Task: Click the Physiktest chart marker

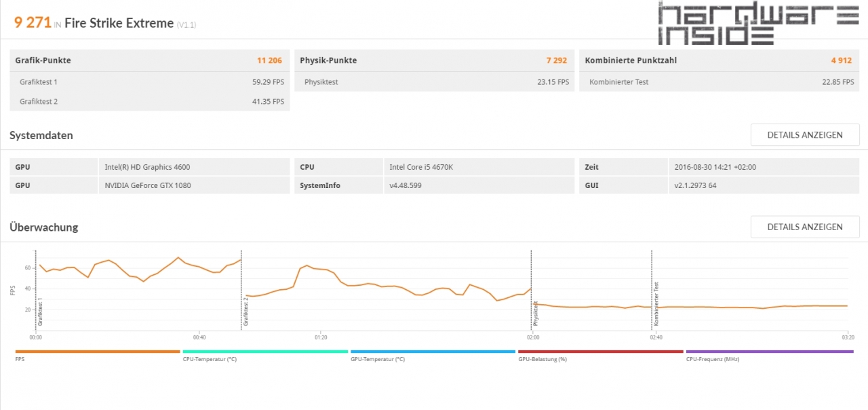Action: [x=536, y=314]
